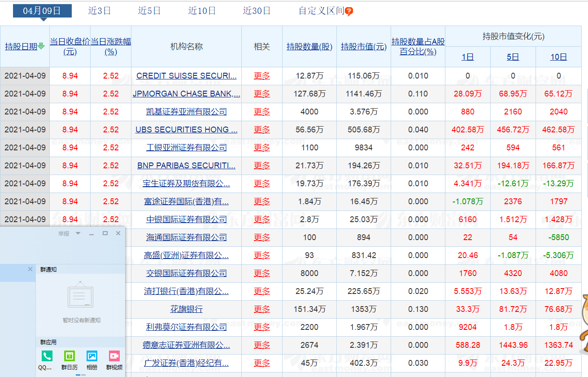Open 花旗银行 institution link
The height and width of the screenshot is (377, 588).
pyautogui.click(x=187, y=309)
